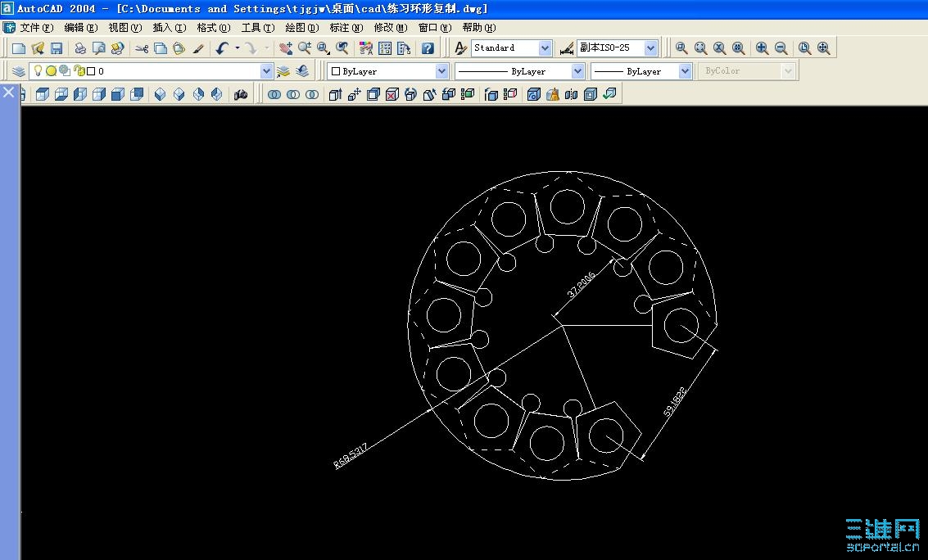Image resolution: width=928 pixels, height=560 pixels.
Task: Open Plot Preview from the toolbar
Action: pyautogui.click(x=99, y=48)
